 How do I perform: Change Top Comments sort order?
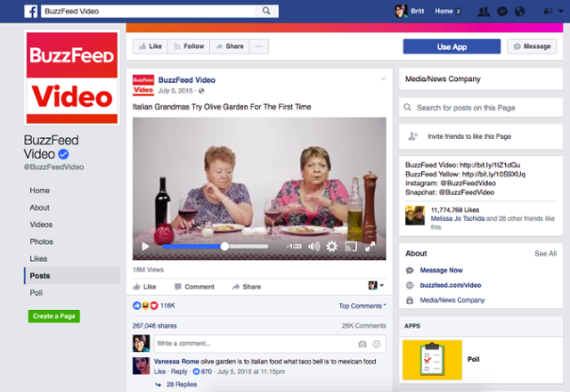point(362,306)
